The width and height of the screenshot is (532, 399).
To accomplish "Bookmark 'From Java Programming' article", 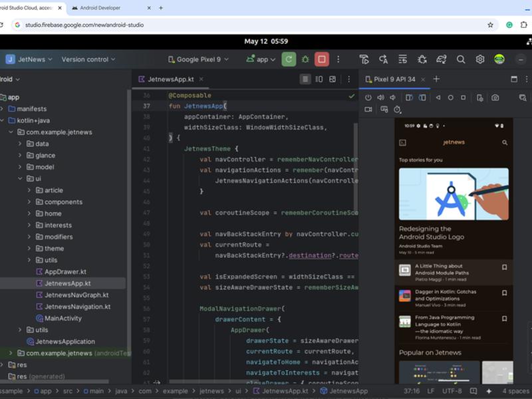I will (505, 319).
